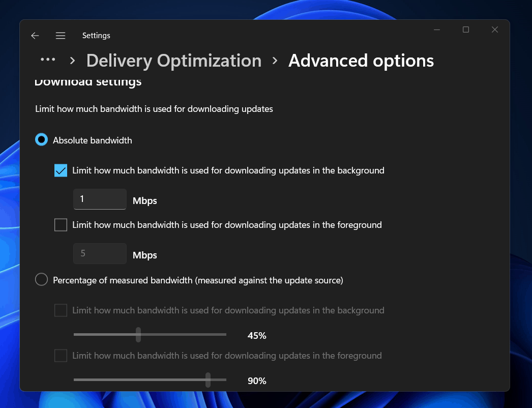Check the percentage foreground limit checkbox
This screenshot has width=532, height=408.
click(61, 356)
